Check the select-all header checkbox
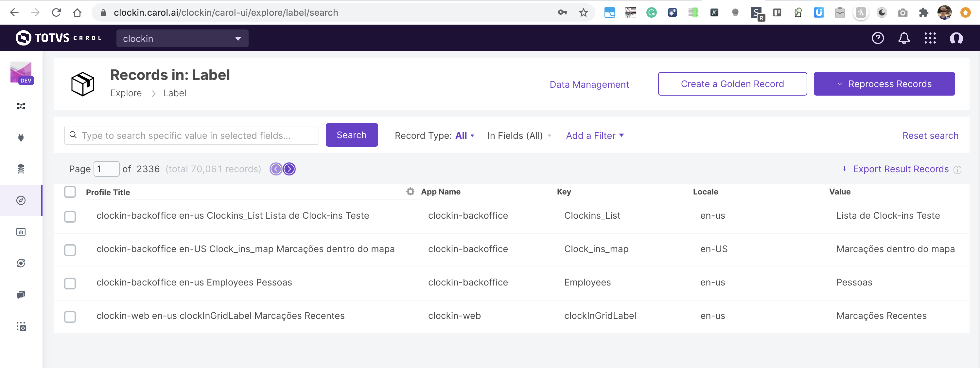 (70, 192)
